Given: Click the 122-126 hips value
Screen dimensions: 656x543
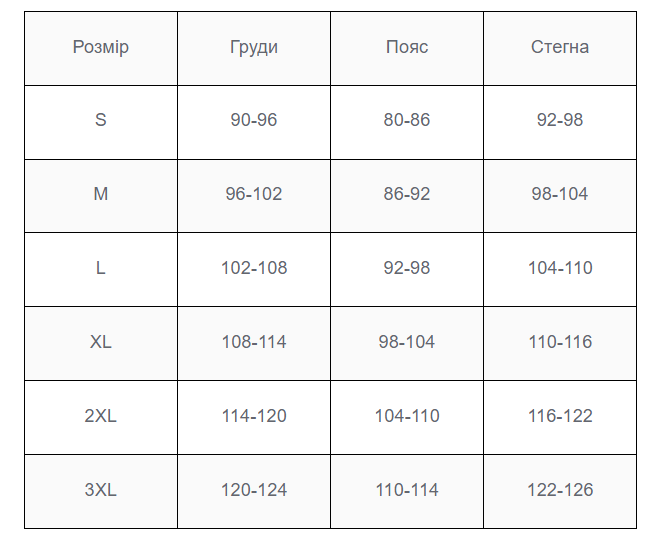Looking at the screenshot, I should click(x=560, y=490).
